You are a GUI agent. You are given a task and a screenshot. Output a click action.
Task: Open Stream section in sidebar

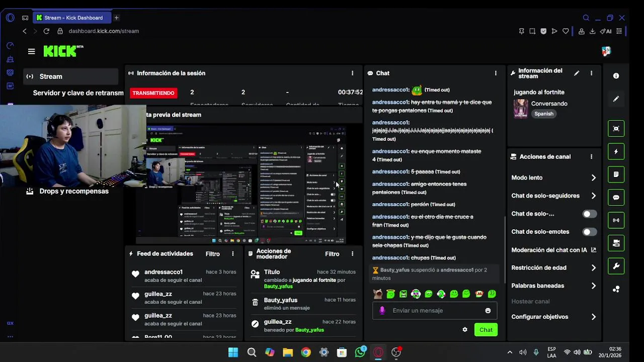pos(71,76)
